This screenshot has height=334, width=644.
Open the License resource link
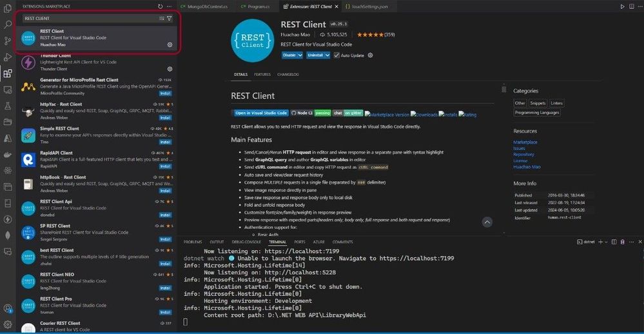tap(520, 161)
